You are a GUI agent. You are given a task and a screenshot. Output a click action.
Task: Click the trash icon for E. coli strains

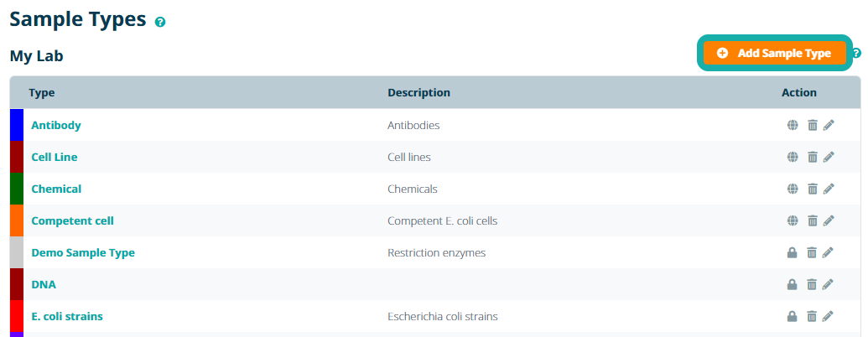click(812, 316)
